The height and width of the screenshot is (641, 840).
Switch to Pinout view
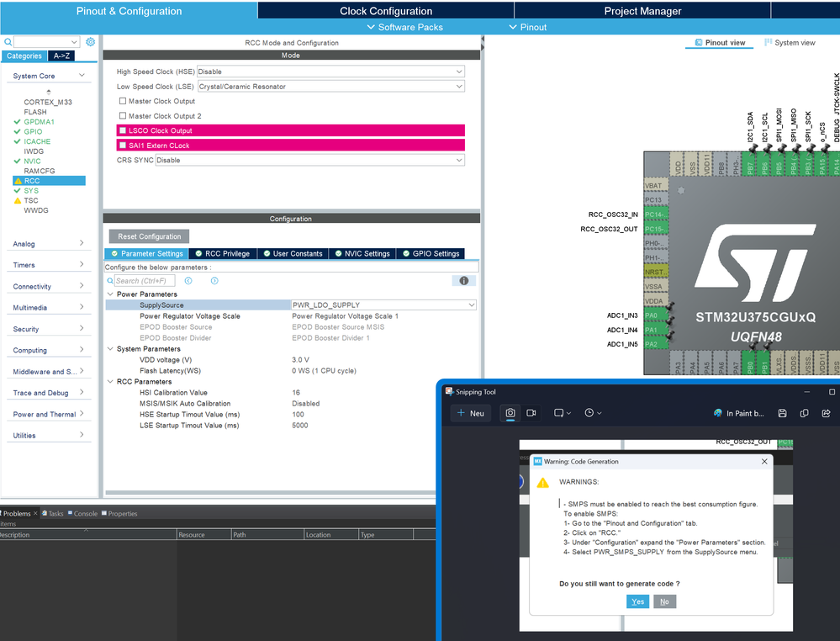coord(720,42)
